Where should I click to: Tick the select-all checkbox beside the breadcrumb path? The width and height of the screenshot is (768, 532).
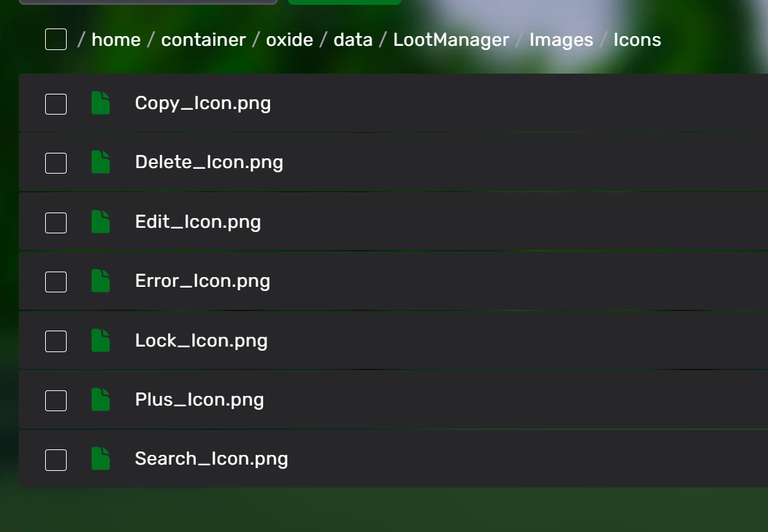tap(56, 40)
